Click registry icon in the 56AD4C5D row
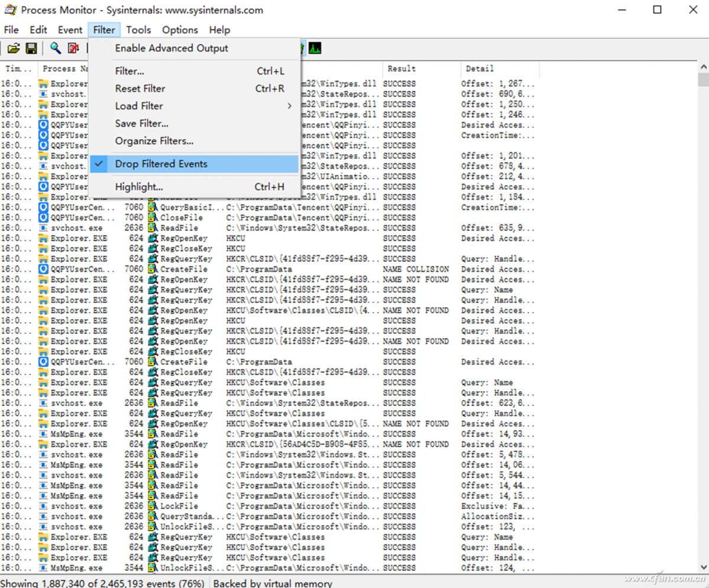The width and height of the screenshot is (709, 588). tap(153, 444)
